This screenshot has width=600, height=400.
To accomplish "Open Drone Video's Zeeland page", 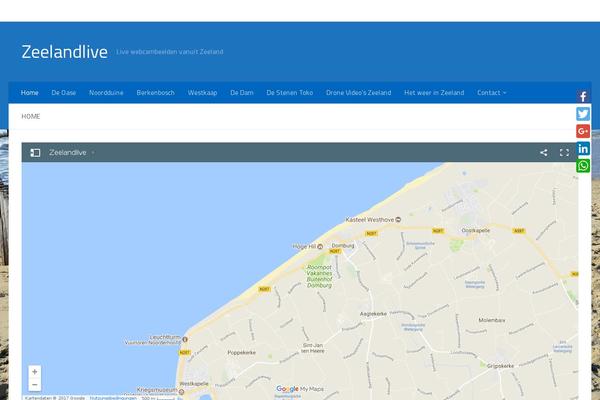I will click(x=358, y=93).
